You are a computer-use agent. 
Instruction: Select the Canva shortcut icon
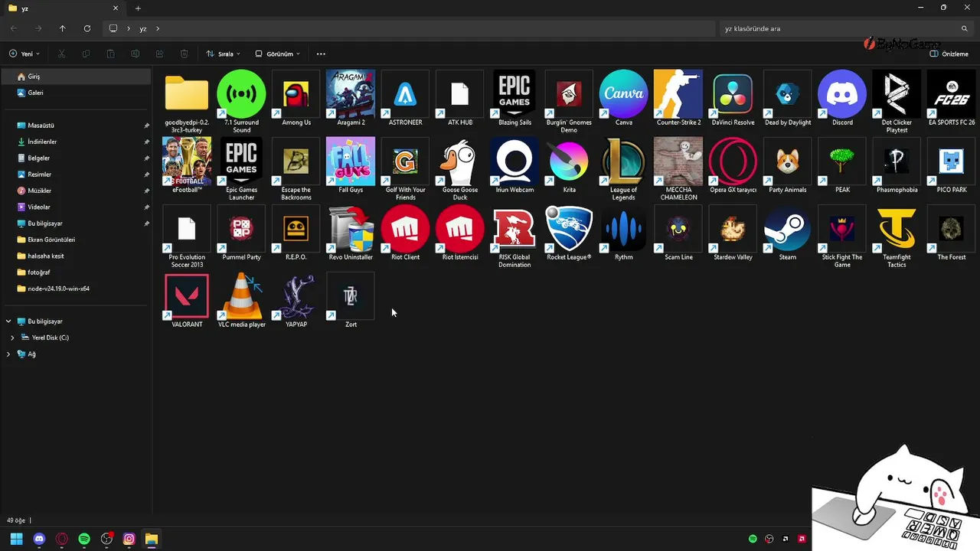624,94
